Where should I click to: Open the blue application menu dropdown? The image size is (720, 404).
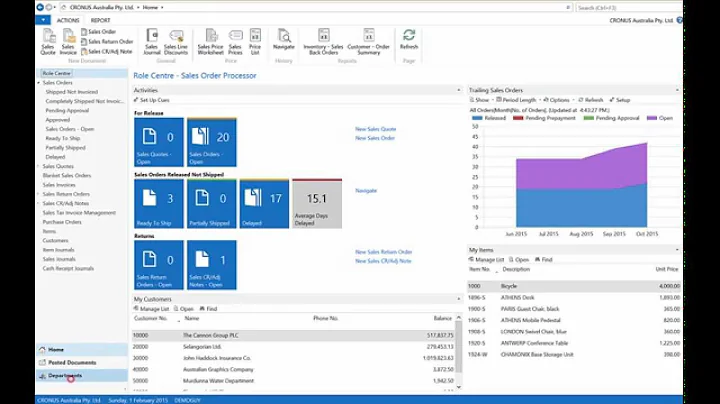click(43, 20)
